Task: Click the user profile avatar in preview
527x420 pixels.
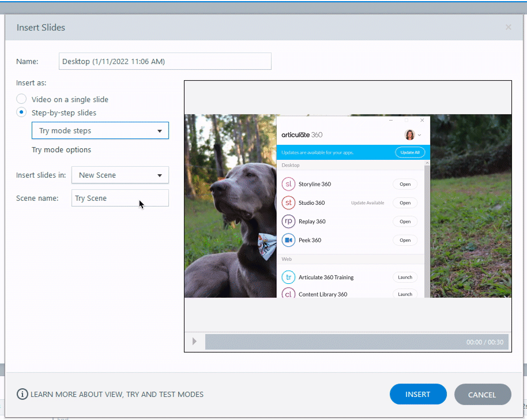Action: (x=410, y=135)
